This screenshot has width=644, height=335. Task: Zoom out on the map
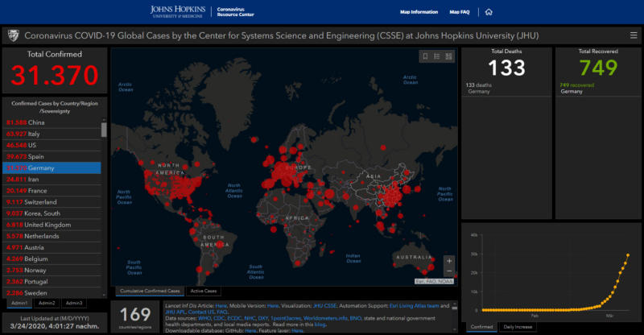448,271
